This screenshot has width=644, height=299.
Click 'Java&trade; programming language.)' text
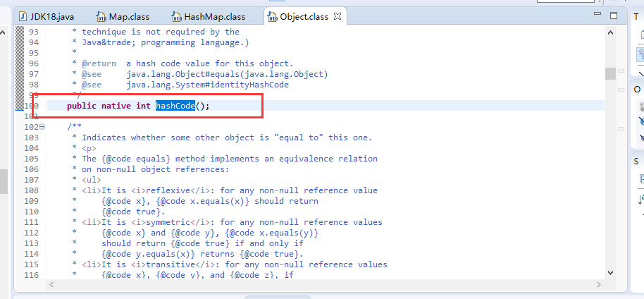pos(166,42)
